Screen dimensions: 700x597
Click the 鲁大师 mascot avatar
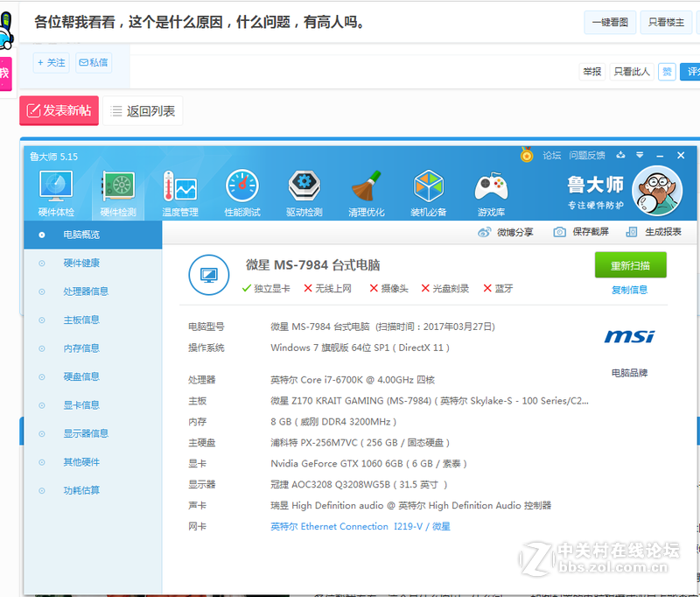pyautogui.click(x=657, y=190)
